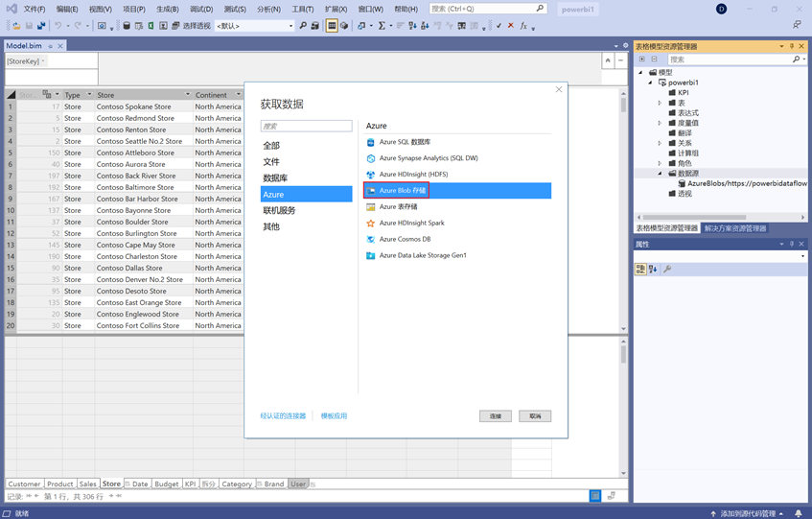Screen dimensions: 812x519
Task: Switch to 解决方案资源管理器 tab
Action: pos(734,228)
